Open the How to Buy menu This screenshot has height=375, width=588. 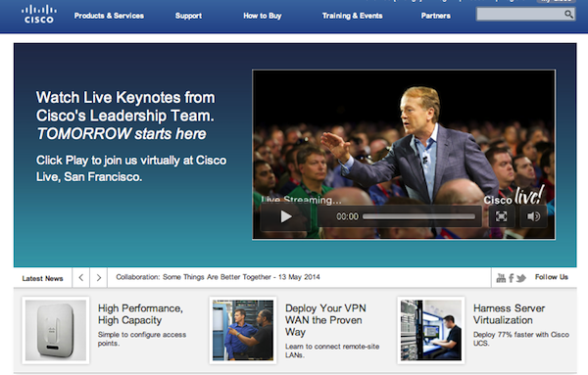262,16
